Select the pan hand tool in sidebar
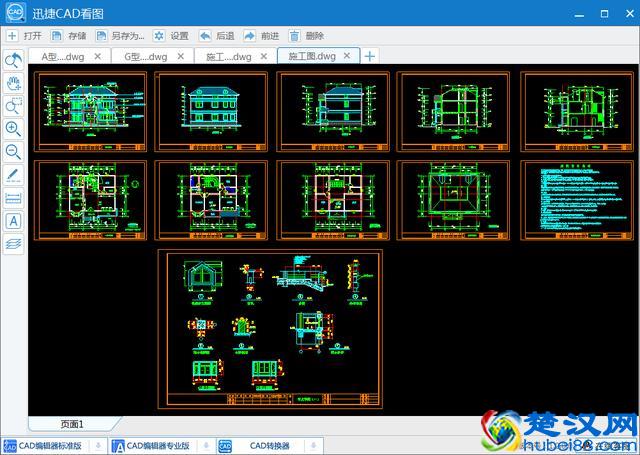 (x=14, y=83)
